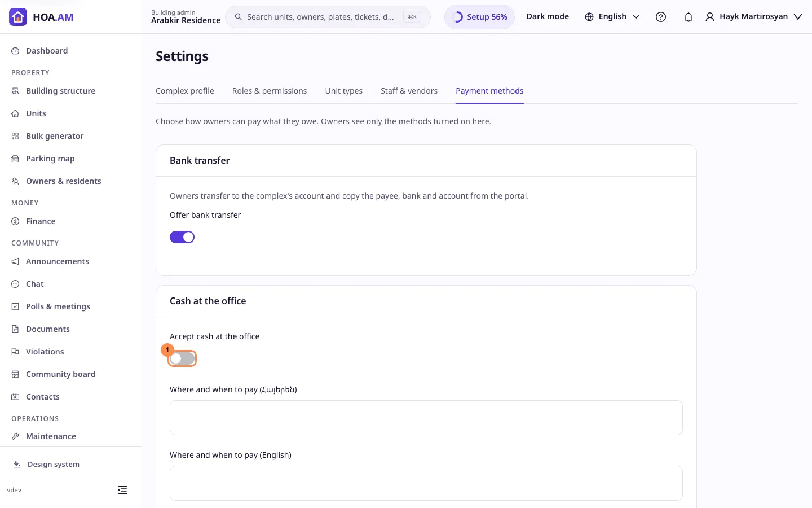The height and width of the screenshot is (508, 812).
Task: Focus the search units, owners field
Action: [328, 17]
